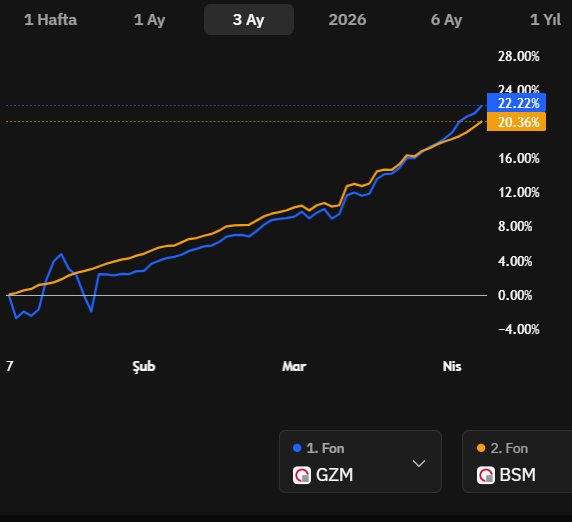Click the orange 20.36% value label
The height and width of the screenshot is (522, 572).
pos(517,122)
